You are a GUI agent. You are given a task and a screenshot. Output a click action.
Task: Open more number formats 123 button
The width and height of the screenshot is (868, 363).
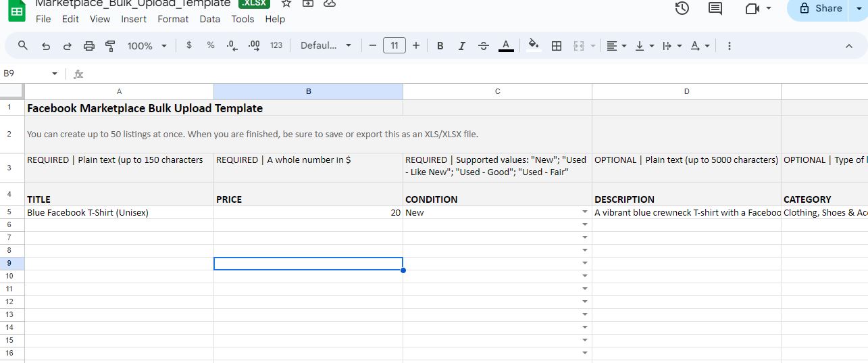tap(276, 45)
